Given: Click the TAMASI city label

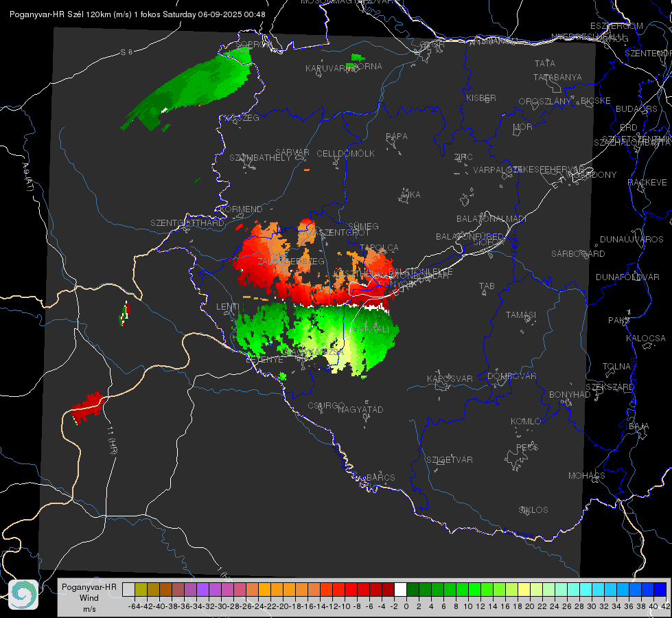Looking at the screenshot, I should coord(521,314).
